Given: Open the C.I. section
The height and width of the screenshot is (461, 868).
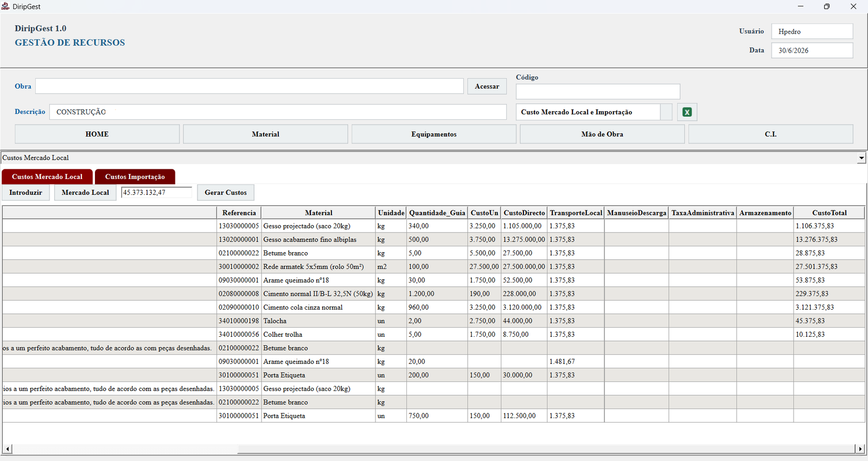Looking at the screenshot, I should [771, 134].
